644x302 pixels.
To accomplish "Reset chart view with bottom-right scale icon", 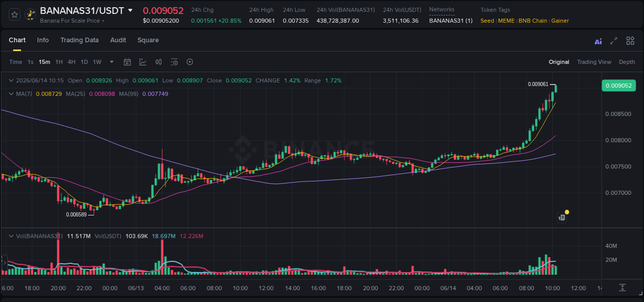I will 622,287.
